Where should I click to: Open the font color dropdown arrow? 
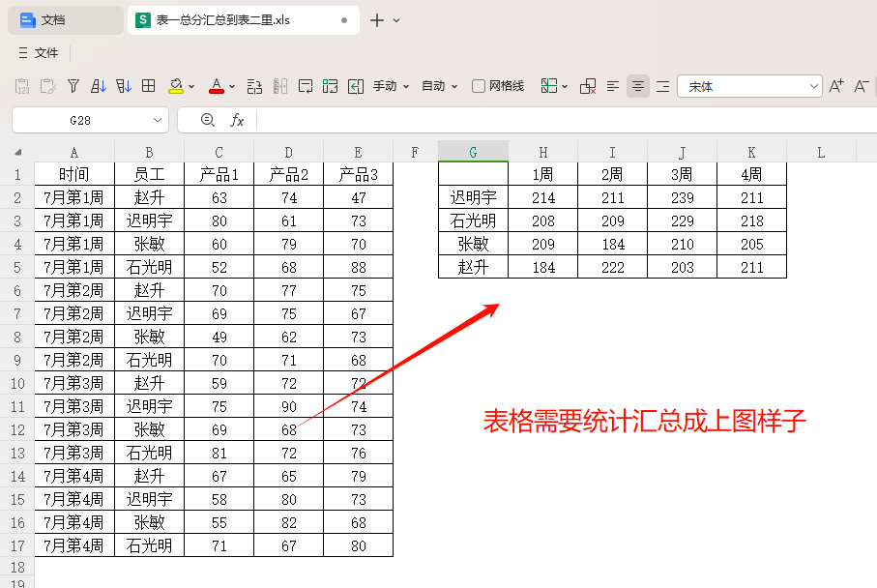pos(232,87)
